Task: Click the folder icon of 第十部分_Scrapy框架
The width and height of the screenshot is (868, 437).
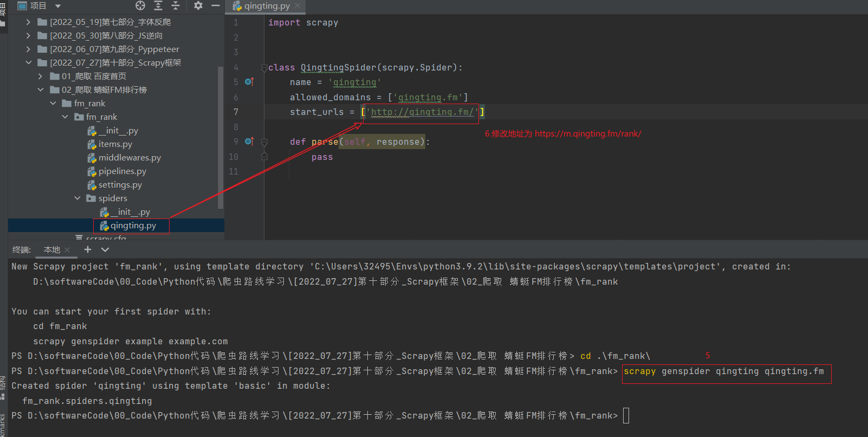Action: pyautogui.click(x=42, y=63)
